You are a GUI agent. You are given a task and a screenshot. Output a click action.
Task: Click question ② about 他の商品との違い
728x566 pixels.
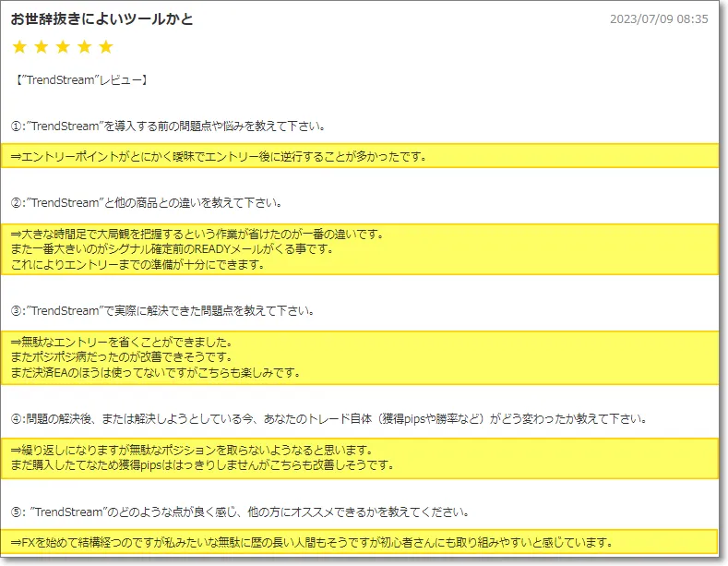pyautogui.click(x=147, y=202)
